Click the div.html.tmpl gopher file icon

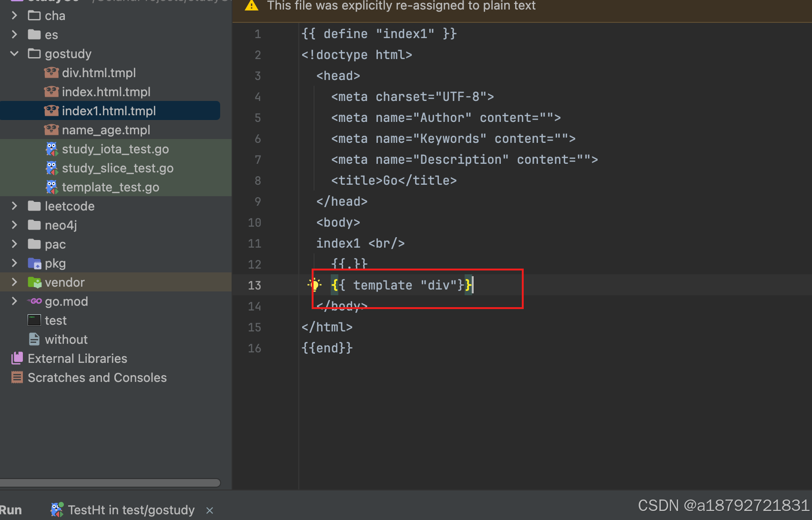[x=51, y=73]
